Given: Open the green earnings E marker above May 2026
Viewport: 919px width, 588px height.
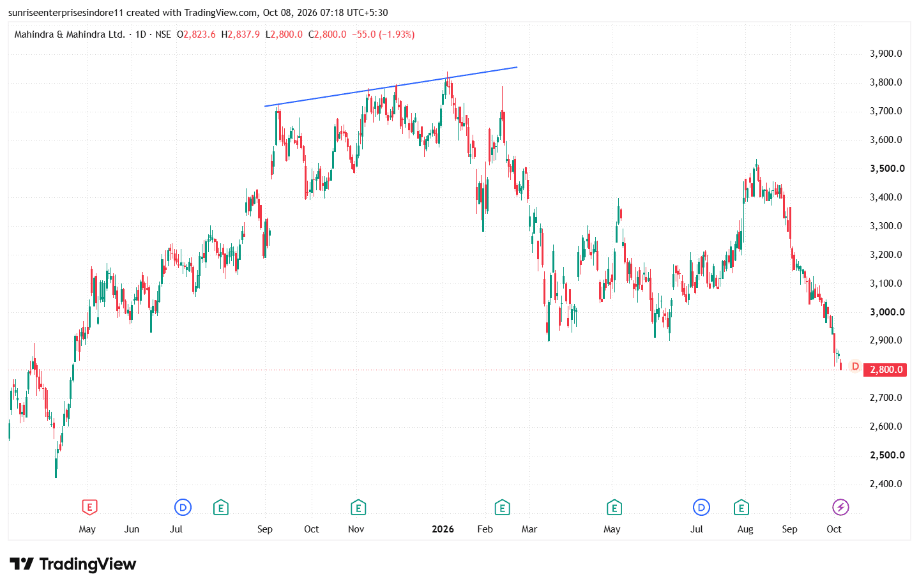Looking at the screenshot, I should (x=614, y=508).
